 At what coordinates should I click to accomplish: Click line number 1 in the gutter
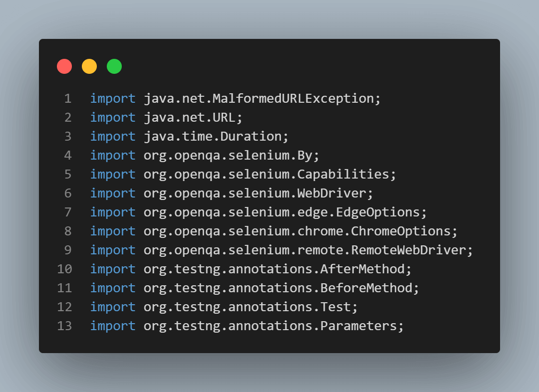[x=68, y=99]
